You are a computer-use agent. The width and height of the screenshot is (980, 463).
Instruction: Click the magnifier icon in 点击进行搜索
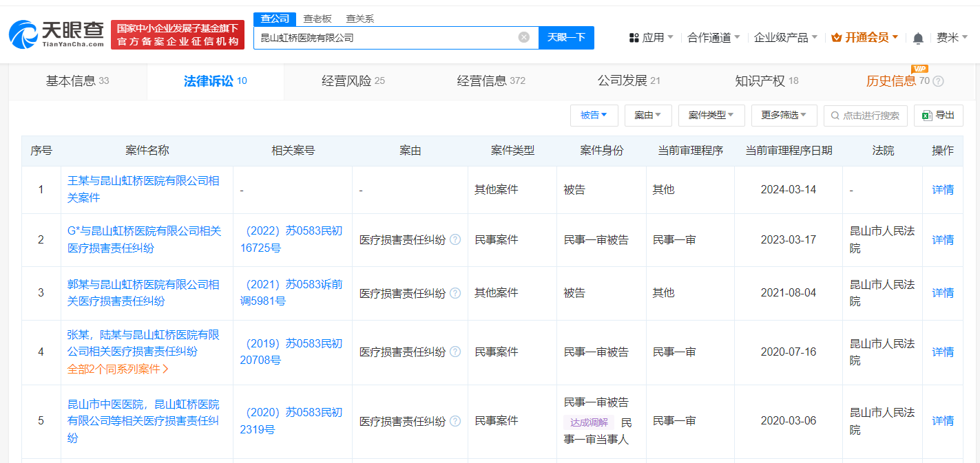pyautogui.click(x=834, y=115)
